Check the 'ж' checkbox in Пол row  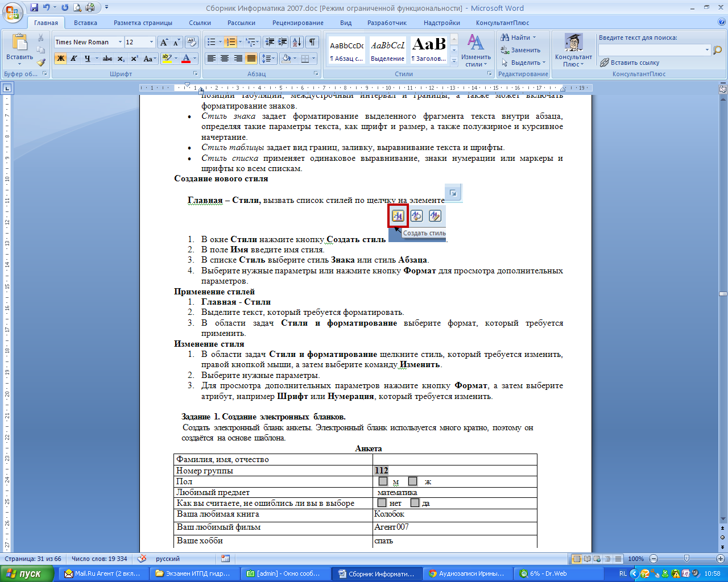413,481
